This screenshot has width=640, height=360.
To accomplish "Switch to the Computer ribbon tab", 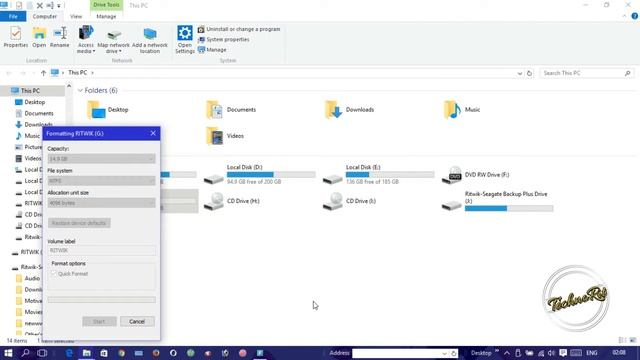I will [x=44, y=16].
